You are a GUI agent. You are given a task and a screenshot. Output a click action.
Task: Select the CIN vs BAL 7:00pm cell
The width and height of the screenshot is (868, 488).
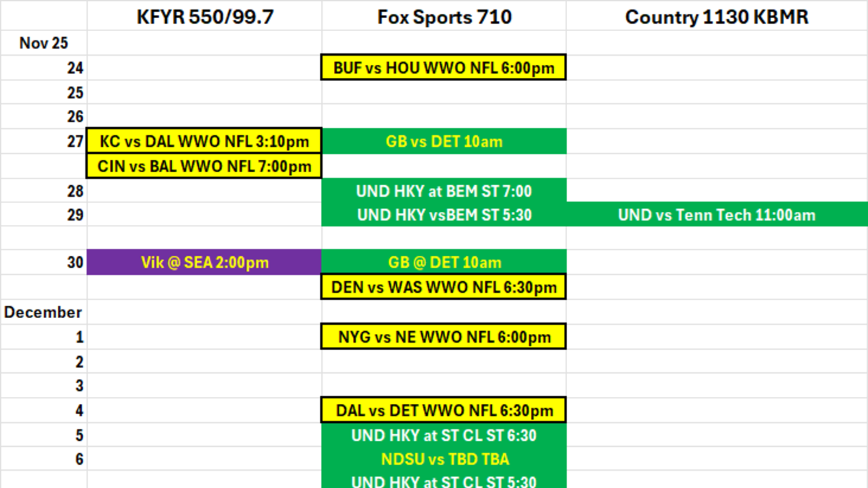pyautogui.click(x=204, y=166)
